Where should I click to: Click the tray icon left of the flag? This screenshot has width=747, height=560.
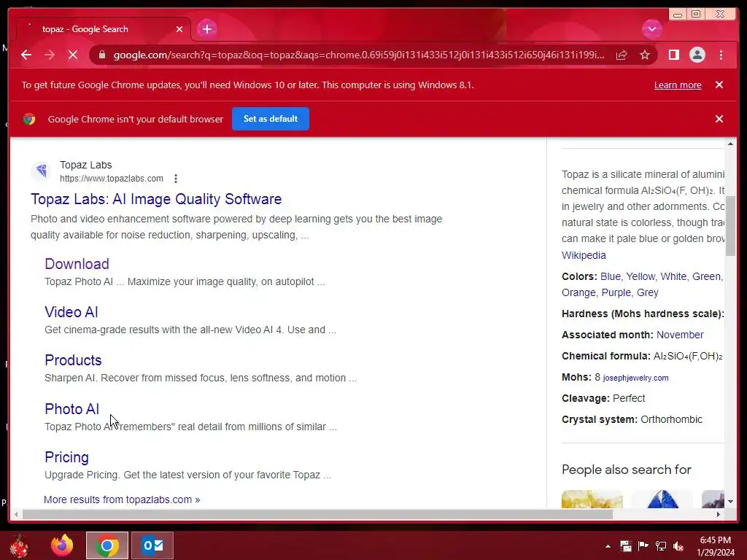tap(625, 546)
